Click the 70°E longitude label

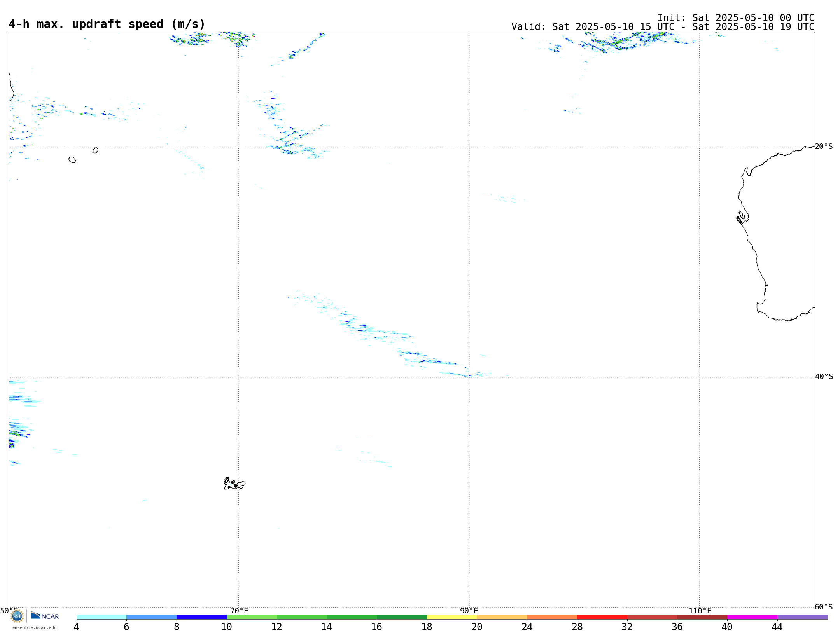click(239, 611)
